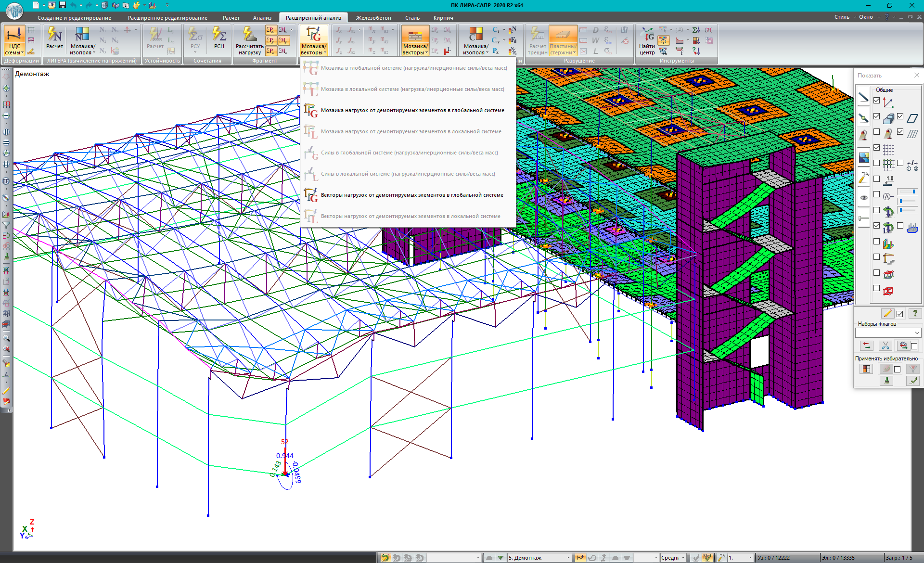The image size is (924, 563).
Task: Open the Наборы флагов combo box
Action: [888, 333]
